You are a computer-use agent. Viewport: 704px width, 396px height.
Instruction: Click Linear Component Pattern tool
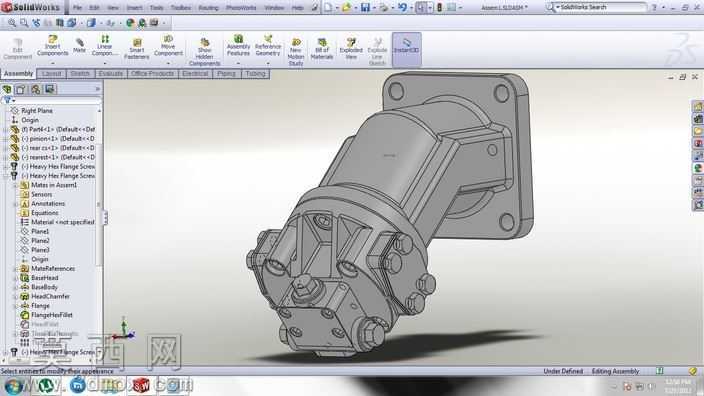pos(104,46)
